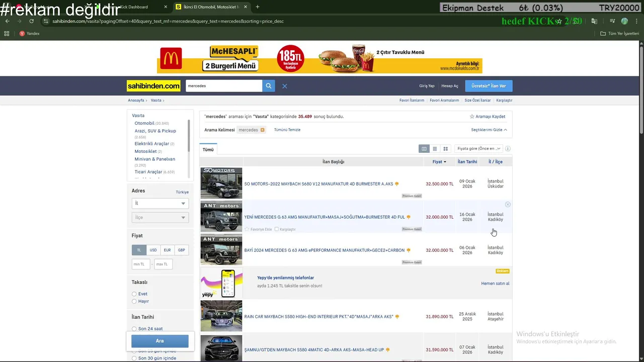Click site info icon in address bar
644x362 pixels.
click(46, 21)
